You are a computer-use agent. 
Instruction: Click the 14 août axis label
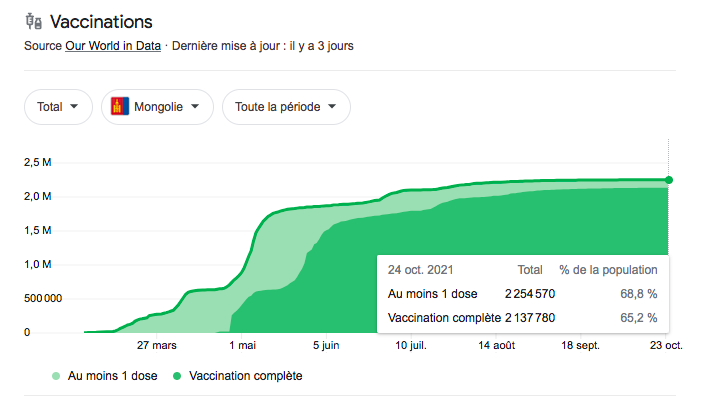tap(497, 345)
